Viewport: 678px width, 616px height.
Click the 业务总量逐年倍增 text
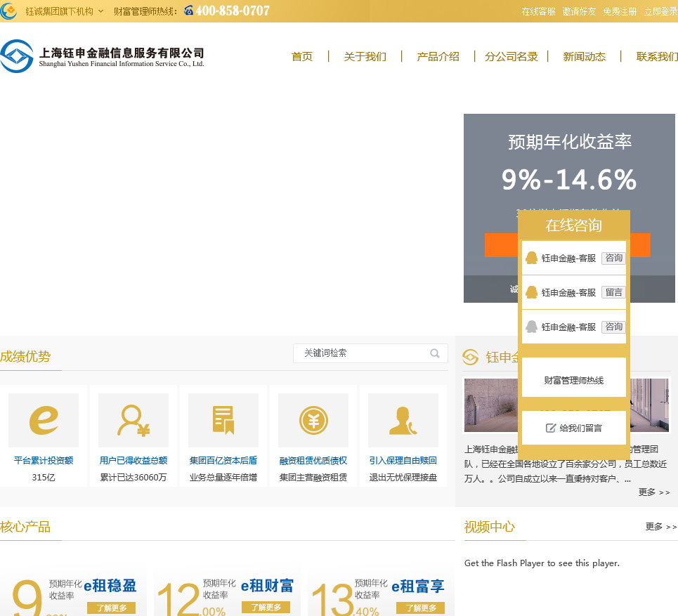click(x=223, y=478)
